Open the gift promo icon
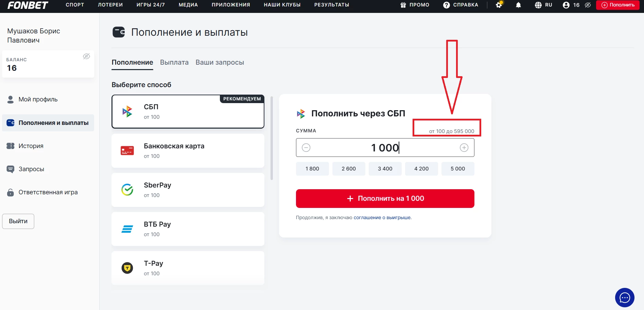The image size is (644, 310). pos(403,5)
